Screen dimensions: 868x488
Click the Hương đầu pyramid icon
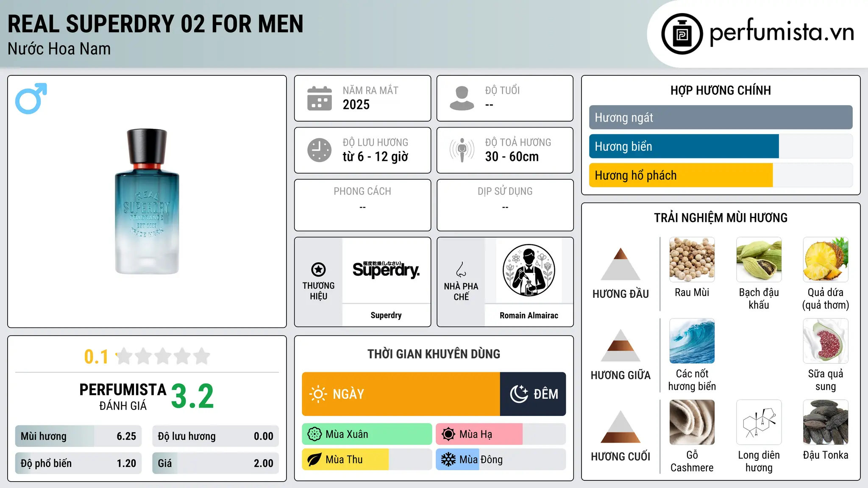pos(620,263)
